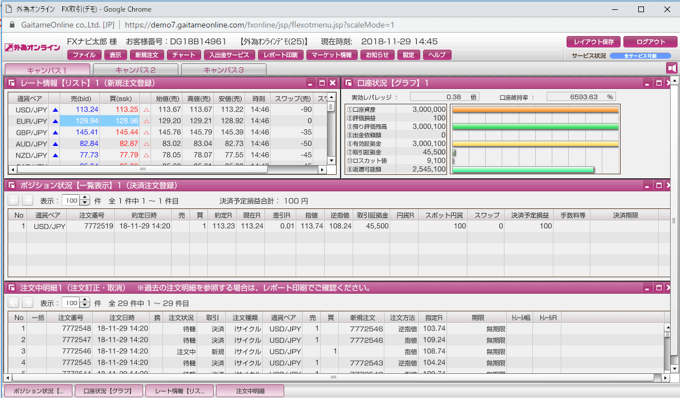Viewport: 680px width, 398px height.
Task: Click the speaker icon at canvas tab row
Action: (x=672, y=69)
